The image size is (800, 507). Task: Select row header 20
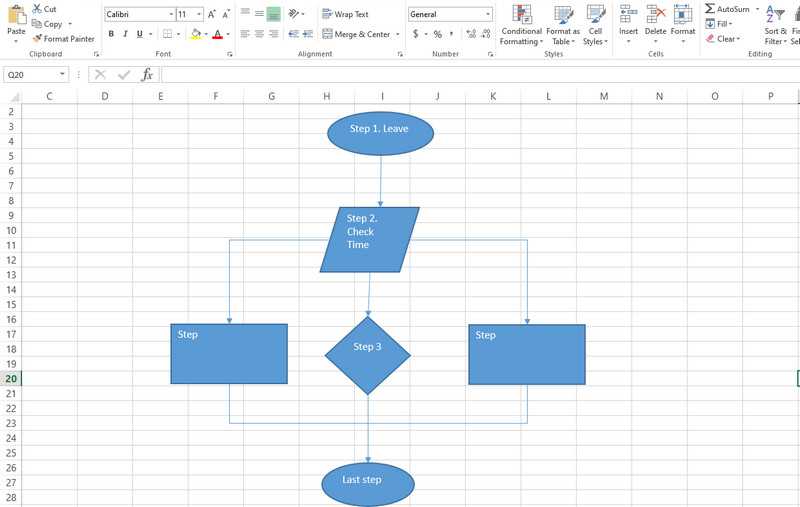pos(11,378)
